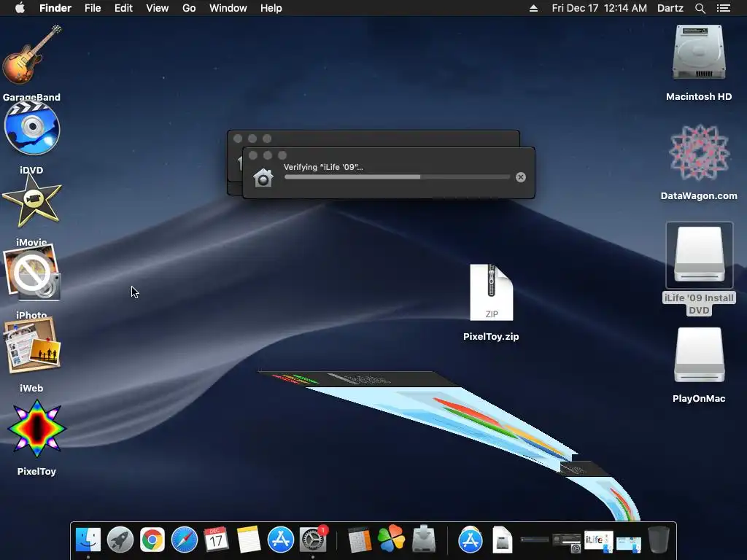747x560 pixels.
Task: Open the View menu
Action: coord(158,8)
